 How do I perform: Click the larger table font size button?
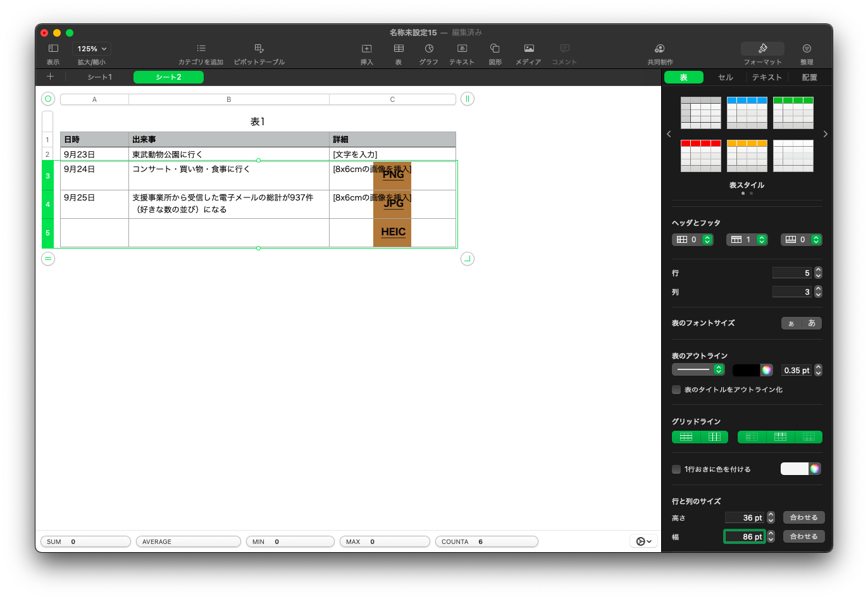(812, 323)
